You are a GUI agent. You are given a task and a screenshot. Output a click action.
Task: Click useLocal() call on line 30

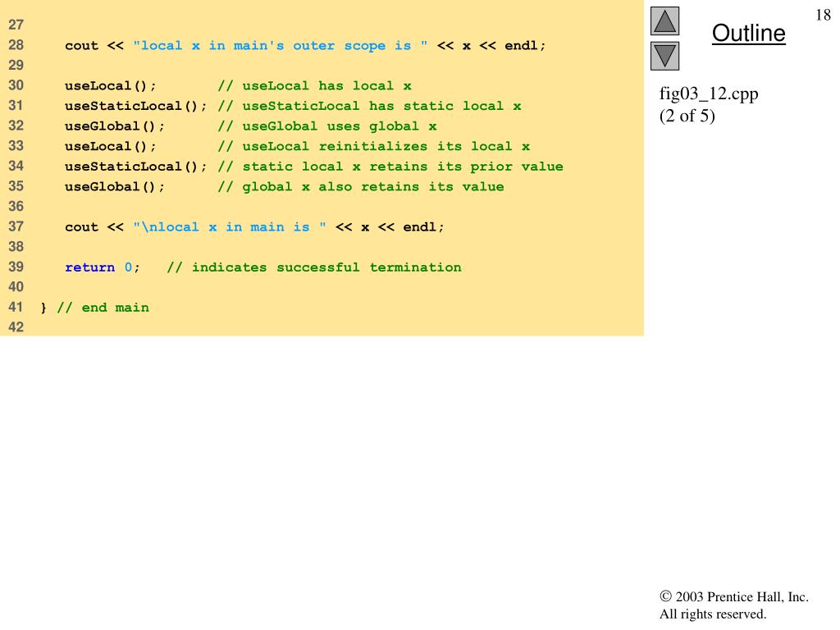click(111, 85)
